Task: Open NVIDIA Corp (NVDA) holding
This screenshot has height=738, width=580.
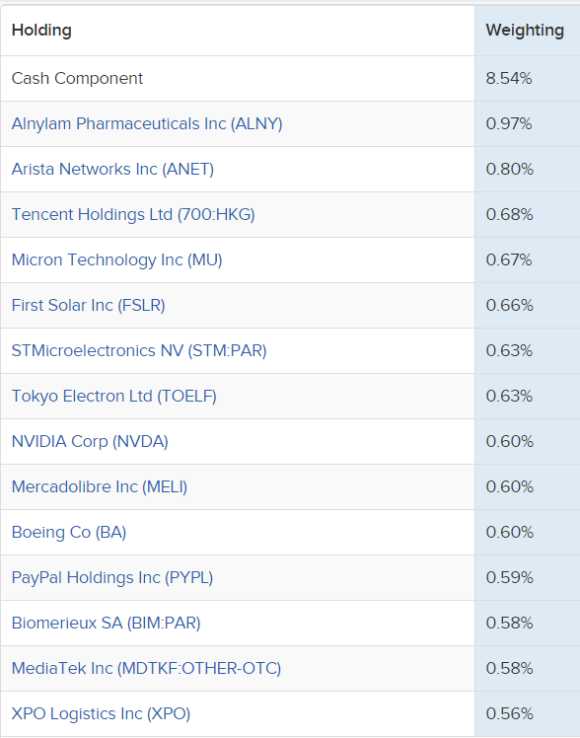Action: [90, 441]
